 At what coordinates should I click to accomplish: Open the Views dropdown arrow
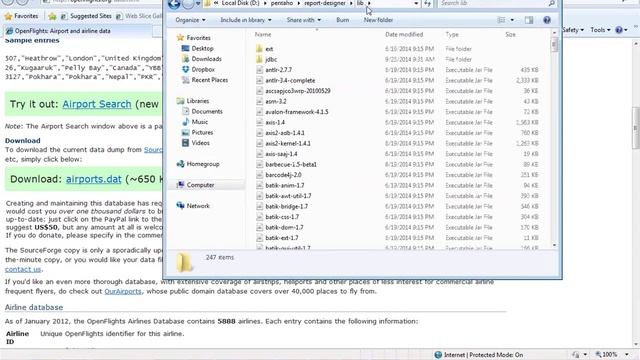[x=512, y=20]
